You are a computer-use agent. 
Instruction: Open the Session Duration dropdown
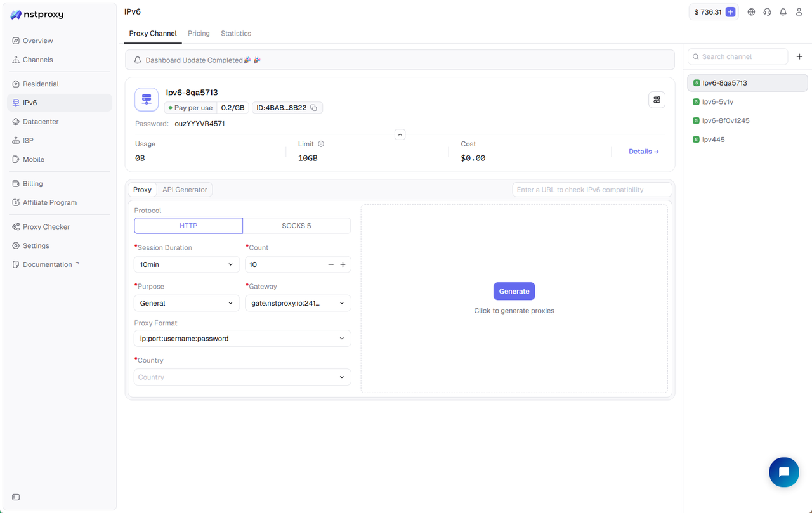(x=187, y=264)
